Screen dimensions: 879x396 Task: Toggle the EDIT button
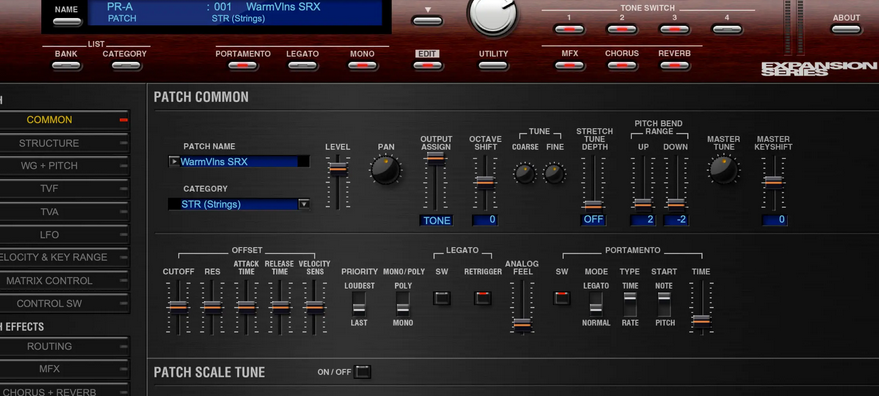tap(428, 66)
